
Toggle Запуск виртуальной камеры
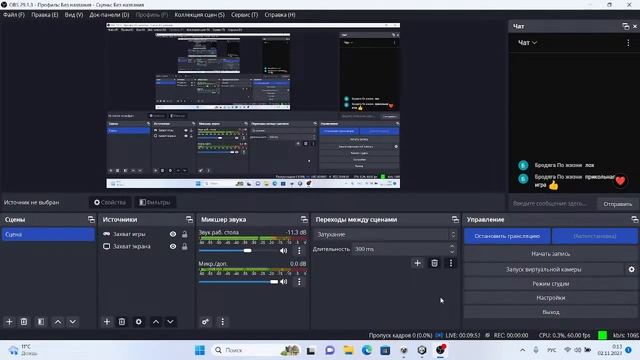pos(544,269)
